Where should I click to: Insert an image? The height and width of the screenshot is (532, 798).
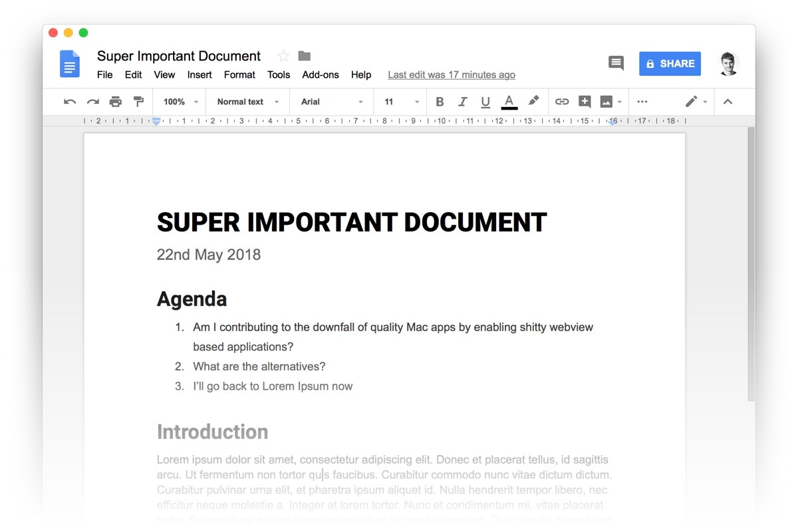coord(606,101)
